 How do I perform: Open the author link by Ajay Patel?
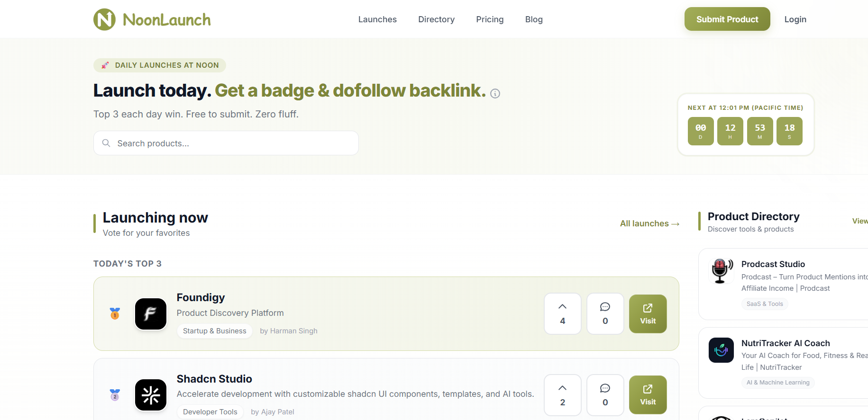273,412
